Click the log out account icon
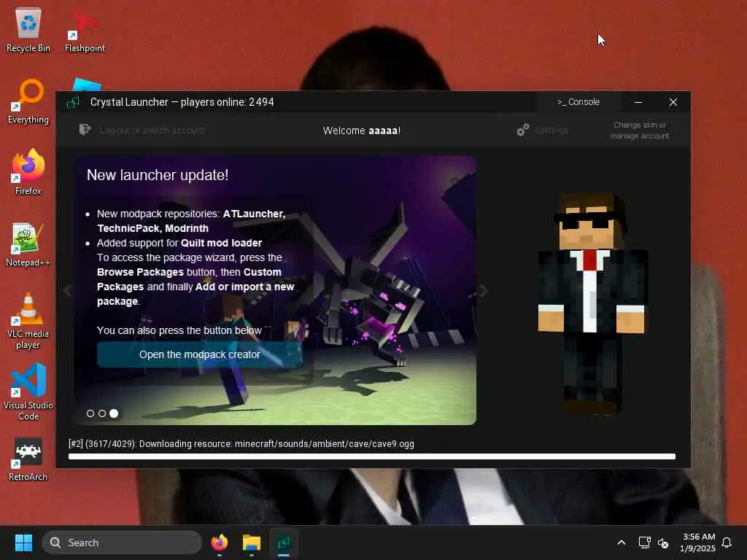The image size is (747, 560). pos(85,130)
